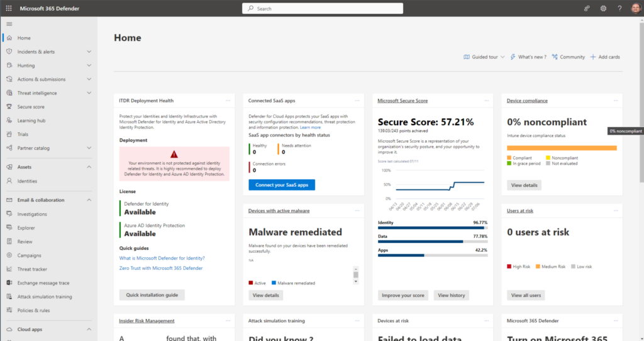Collapse the Cloud apps section chevron
Image resolution: width=644 pixels, height=341 pixels.
pos(89,329)
